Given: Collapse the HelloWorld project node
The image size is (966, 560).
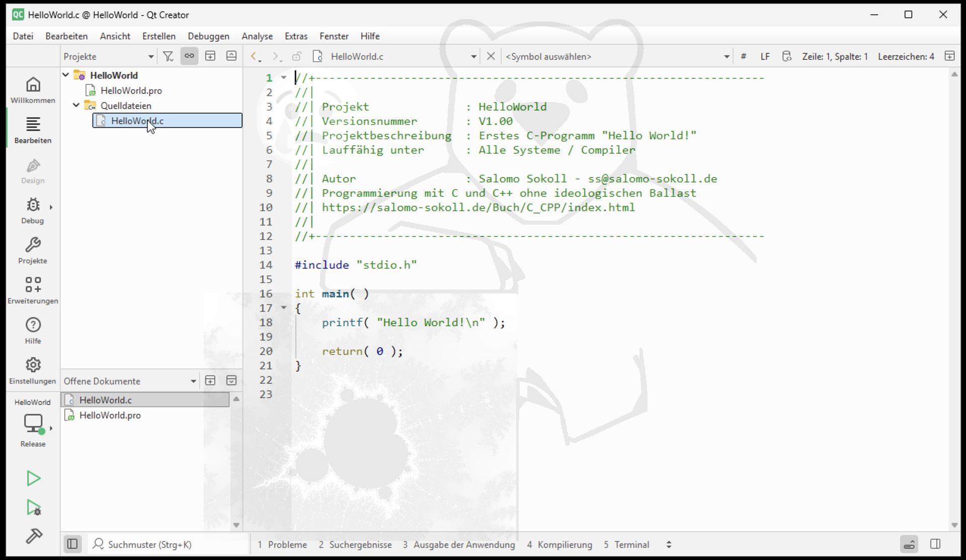Looking at the screenshot, I should (x=66, y=75).
